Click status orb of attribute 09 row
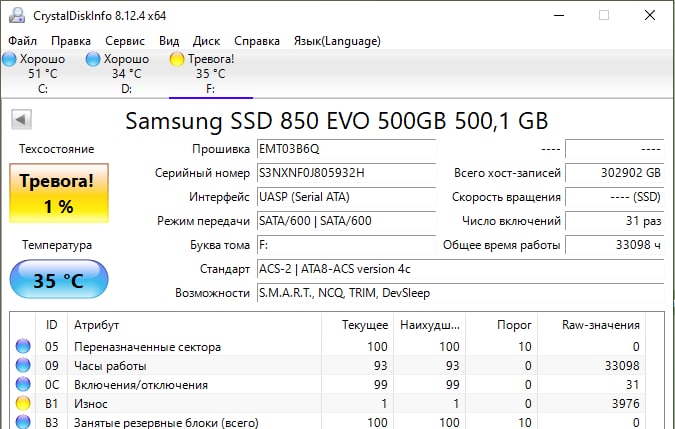Viewport: 675px width, 429px height. [23, 365]
